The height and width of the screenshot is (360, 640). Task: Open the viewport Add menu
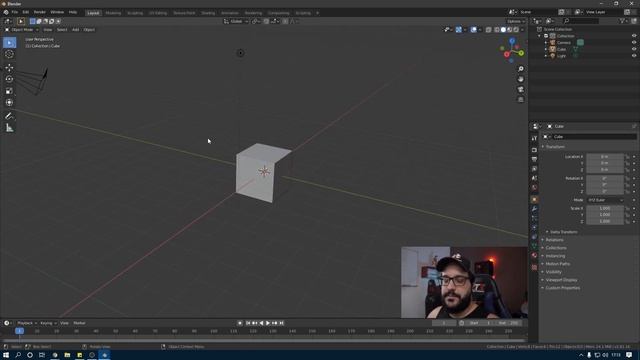coord(76,30)
